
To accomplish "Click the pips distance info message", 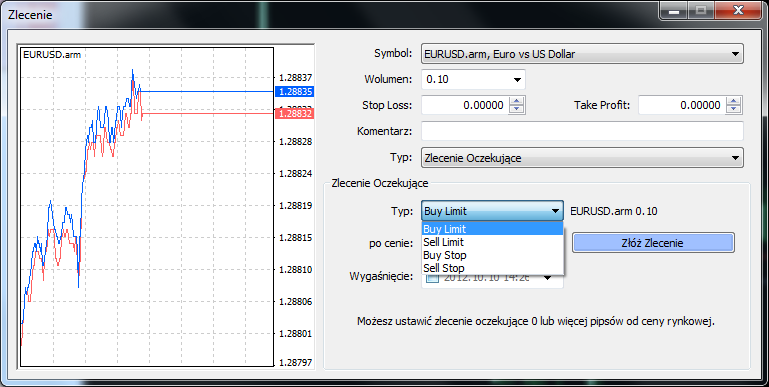I will 536,322.
